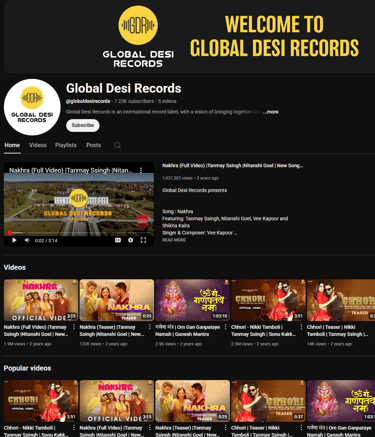Viewport: 375px width, 437px height.
Task: Enter fullscreen on the featured video
Action: point(143,240)
